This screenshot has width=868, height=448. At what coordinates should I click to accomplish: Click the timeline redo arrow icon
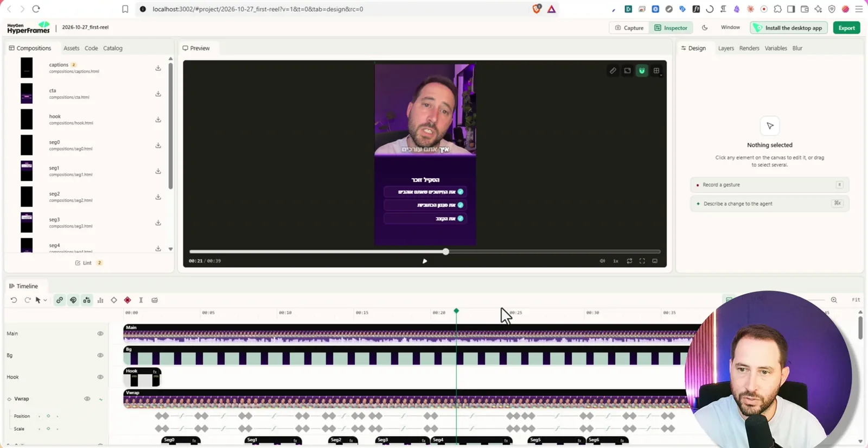click(27, 300)
